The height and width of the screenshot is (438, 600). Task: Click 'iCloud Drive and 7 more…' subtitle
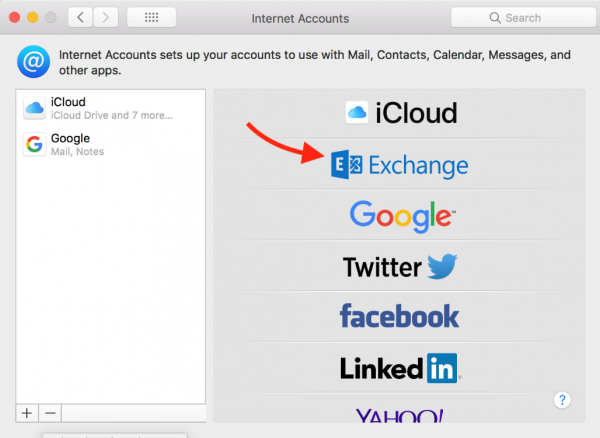point(112,116)
